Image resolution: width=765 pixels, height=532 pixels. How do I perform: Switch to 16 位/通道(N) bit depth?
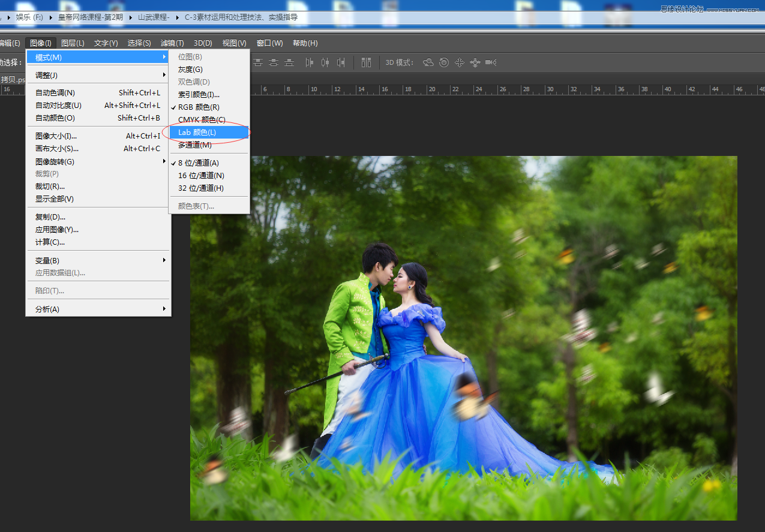tap(201, 176)
